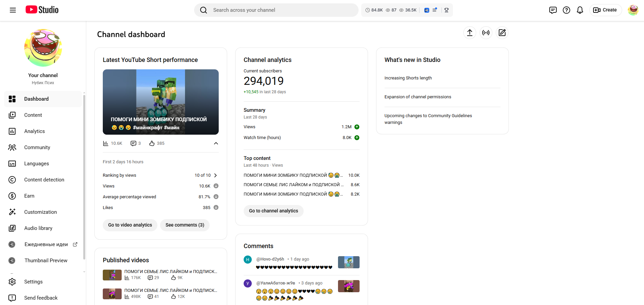
Task: Open Increasing Shorts length news link
Action: pyautogui.click(x=408, y=78)
